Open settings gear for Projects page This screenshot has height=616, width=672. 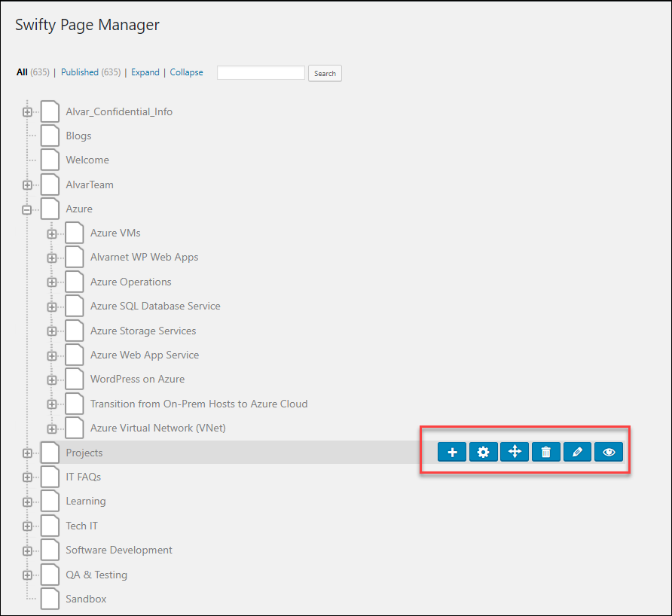point(484,452)
